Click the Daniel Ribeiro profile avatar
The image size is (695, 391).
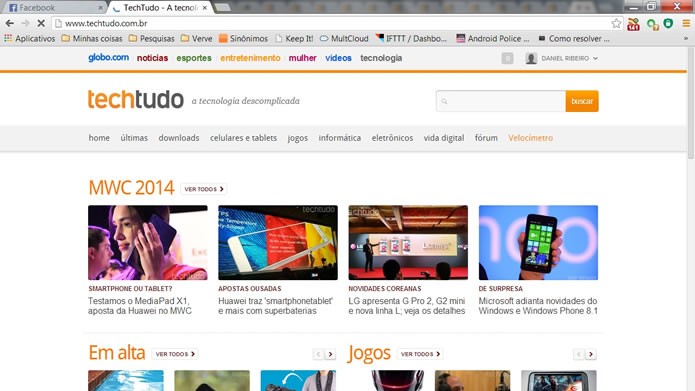pos(531,58)
